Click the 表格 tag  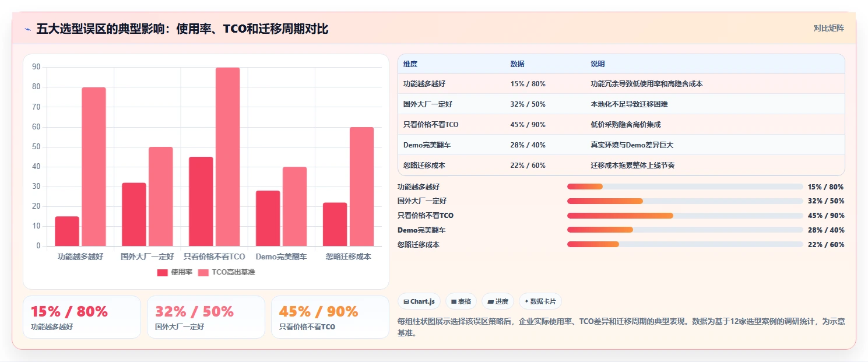point(461,301)
